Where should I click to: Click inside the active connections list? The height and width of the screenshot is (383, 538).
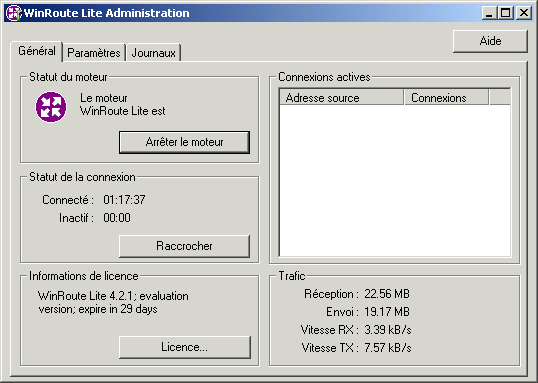click(x=395, y=180)
